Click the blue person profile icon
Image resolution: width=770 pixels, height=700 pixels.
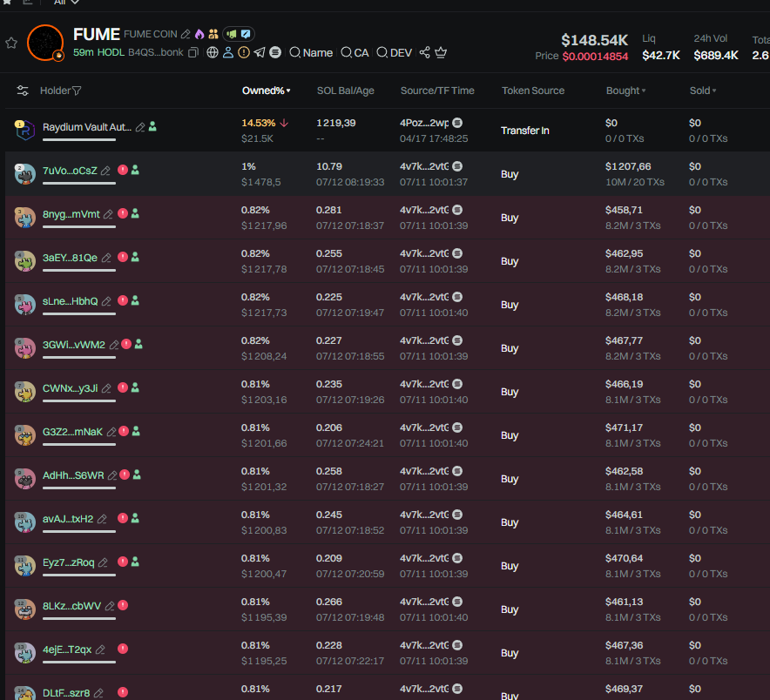pyautogui.click(x=228, y=52)
